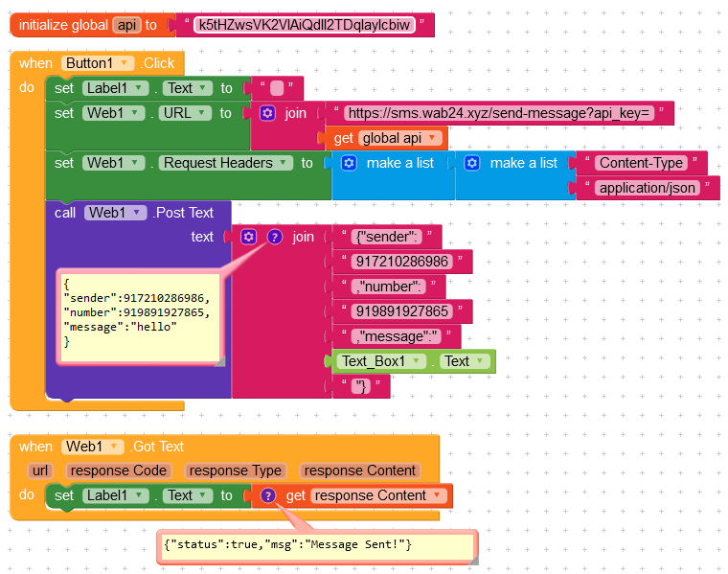Edit the api key text string
The image size is (728, 574).
pos(304,25)
